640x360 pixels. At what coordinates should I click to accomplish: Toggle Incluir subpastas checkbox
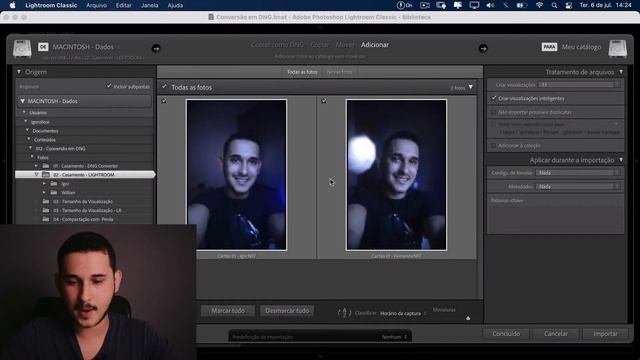click(109, 86)
